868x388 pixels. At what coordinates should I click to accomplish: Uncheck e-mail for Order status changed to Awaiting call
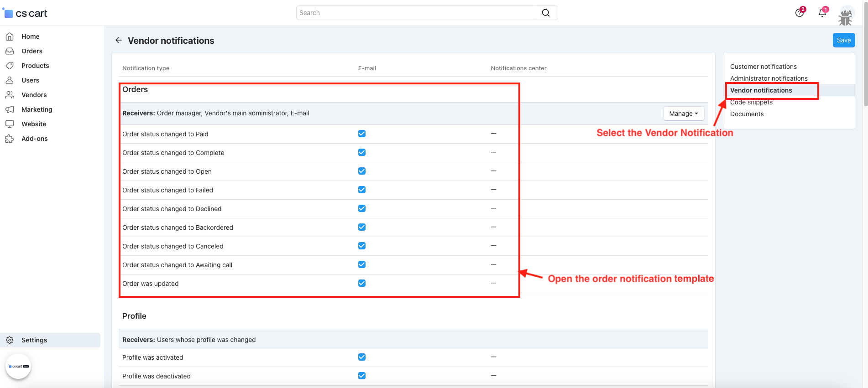tap(362, 264)
